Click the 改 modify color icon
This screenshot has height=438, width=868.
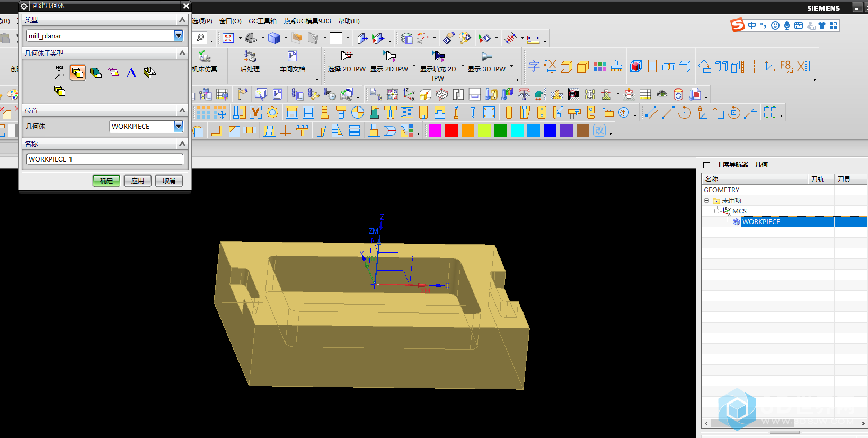click(x=599, y=130)
